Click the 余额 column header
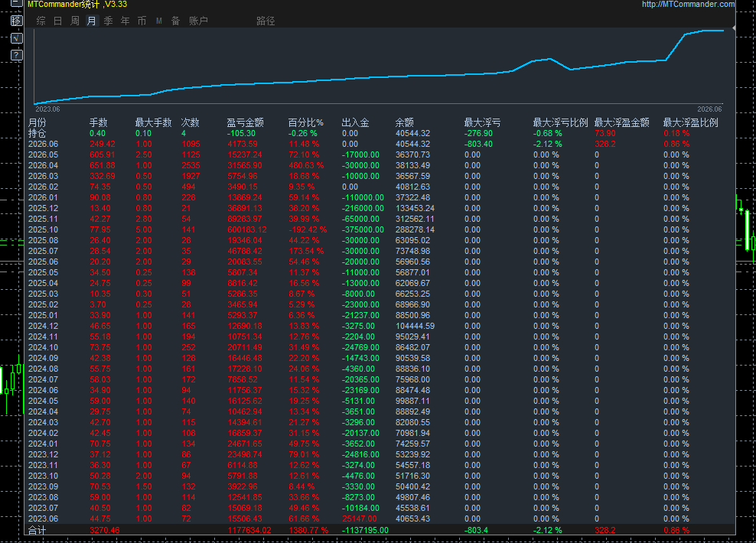 tap(405, 122)
